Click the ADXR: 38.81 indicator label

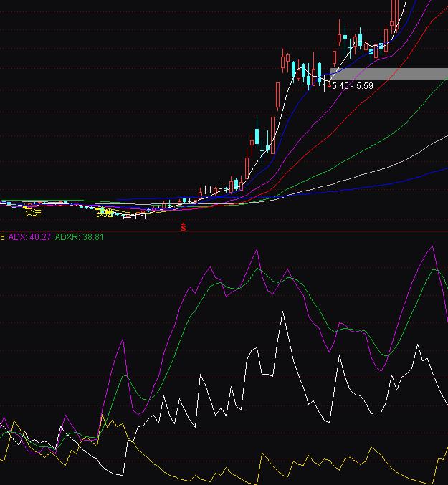(x=80, y=237)
